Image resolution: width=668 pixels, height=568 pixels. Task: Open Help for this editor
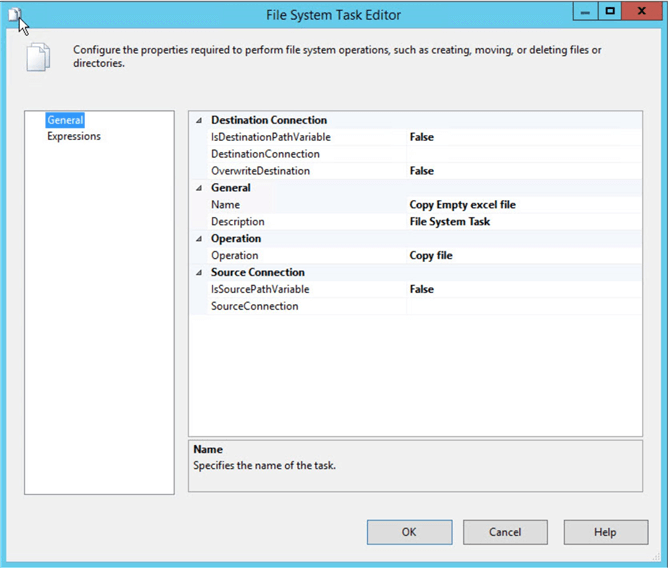pos(605,532)
